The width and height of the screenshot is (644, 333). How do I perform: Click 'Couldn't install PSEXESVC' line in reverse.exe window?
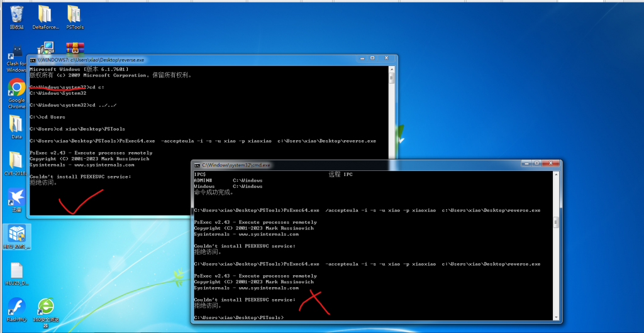(80, 177)
